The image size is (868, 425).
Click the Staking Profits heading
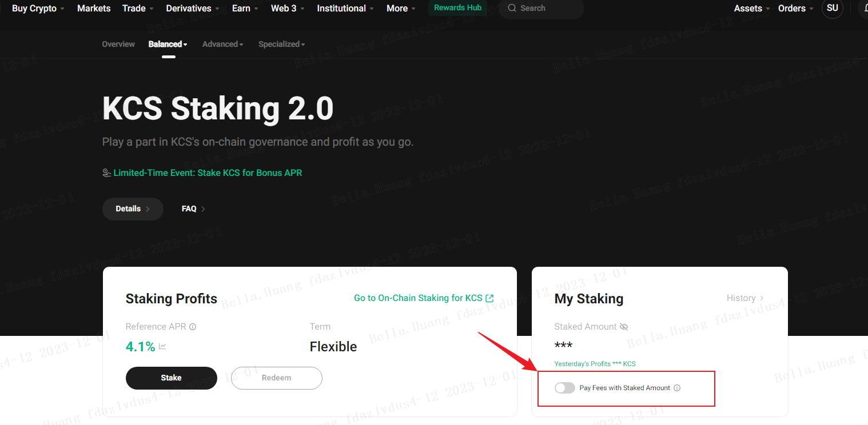pyautogui.click(x=172, y=299)
